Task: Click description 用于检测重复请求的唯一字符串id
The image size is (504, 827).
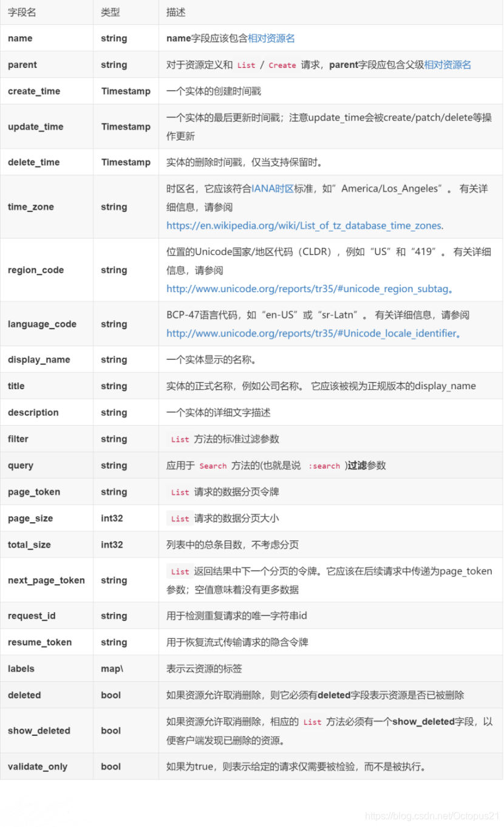Action: point(237,616)
